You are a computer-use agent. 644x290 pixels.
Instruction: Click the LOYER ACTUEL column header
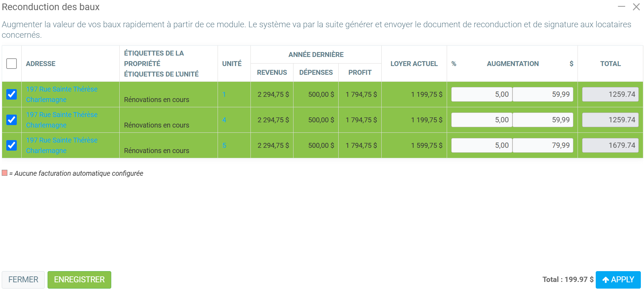coord(414,64)
